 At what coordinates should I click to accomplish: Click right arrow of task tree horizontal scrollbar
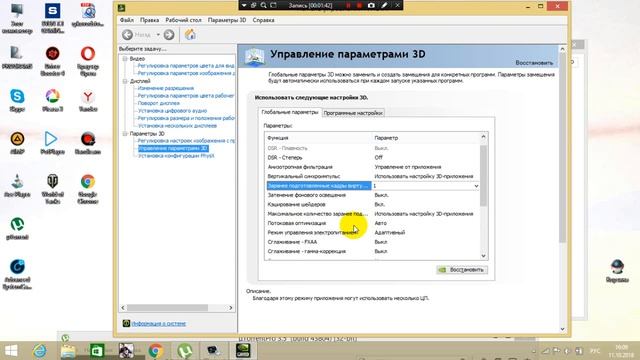(231, 308)
